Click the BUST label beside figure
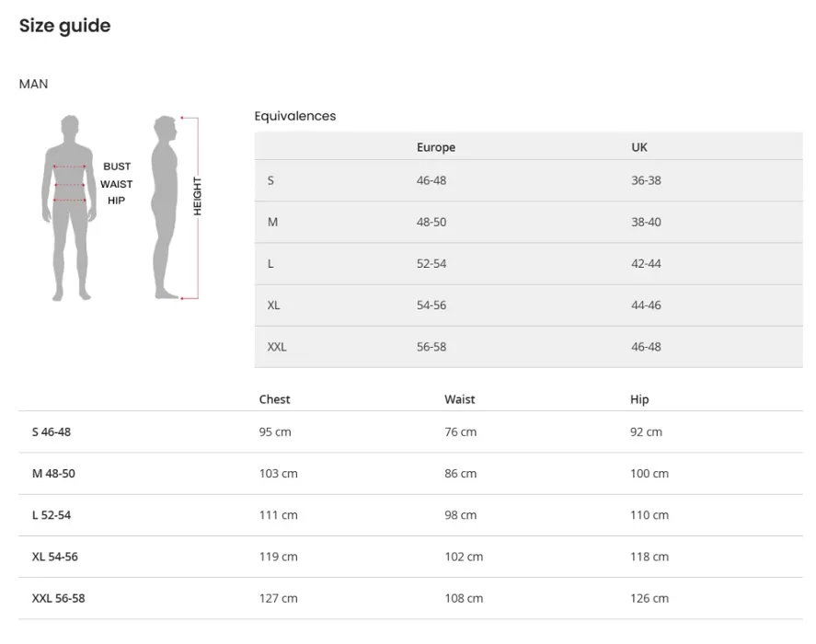Viewport: 816px width, 644px height. [x=117, y=167]
